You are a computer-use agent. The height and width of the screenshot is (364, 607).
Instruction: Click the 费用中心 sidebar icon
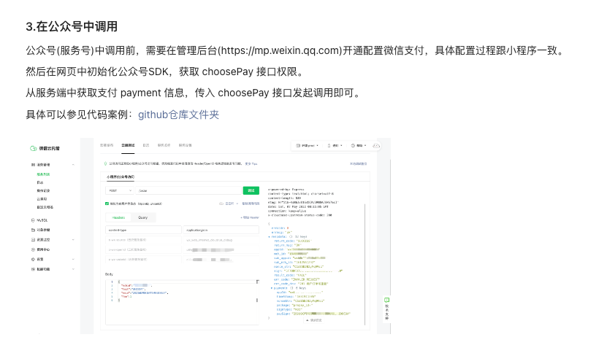pyautogui.click(x=33, y=249)
